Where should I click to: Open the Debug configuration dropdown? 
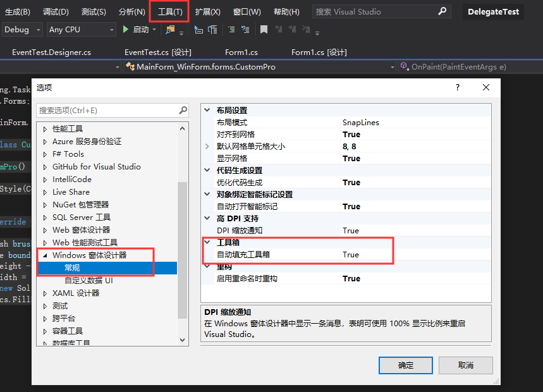pos(22,30)
